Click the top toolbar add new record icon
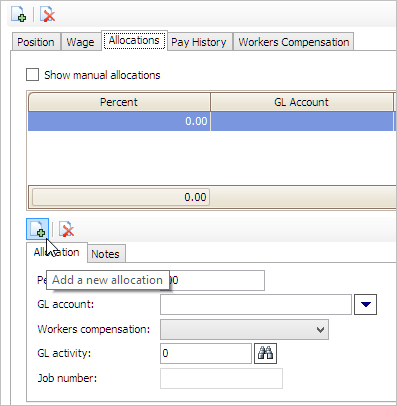Screen dimensions: 397x406 (19, 14)
